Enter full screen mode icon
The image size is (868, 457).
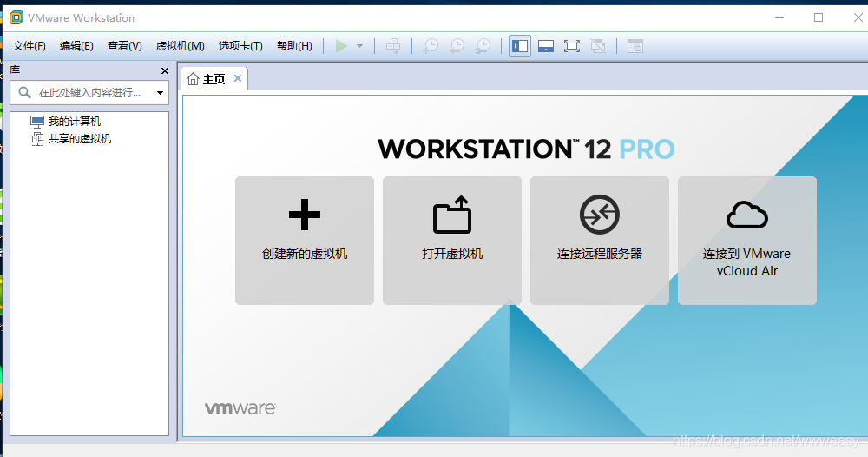[x=572, y=46]
